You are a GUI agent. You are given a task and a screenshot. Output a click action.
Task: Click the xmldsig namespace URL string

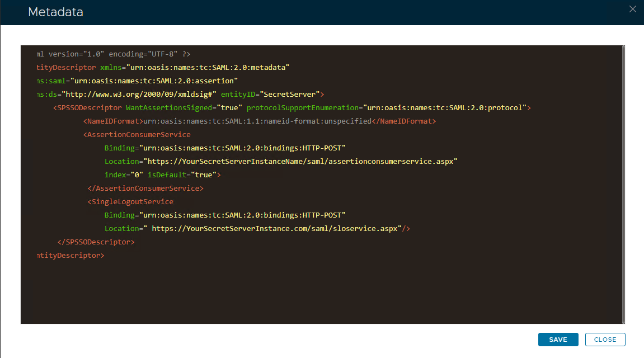click(139, 95)
